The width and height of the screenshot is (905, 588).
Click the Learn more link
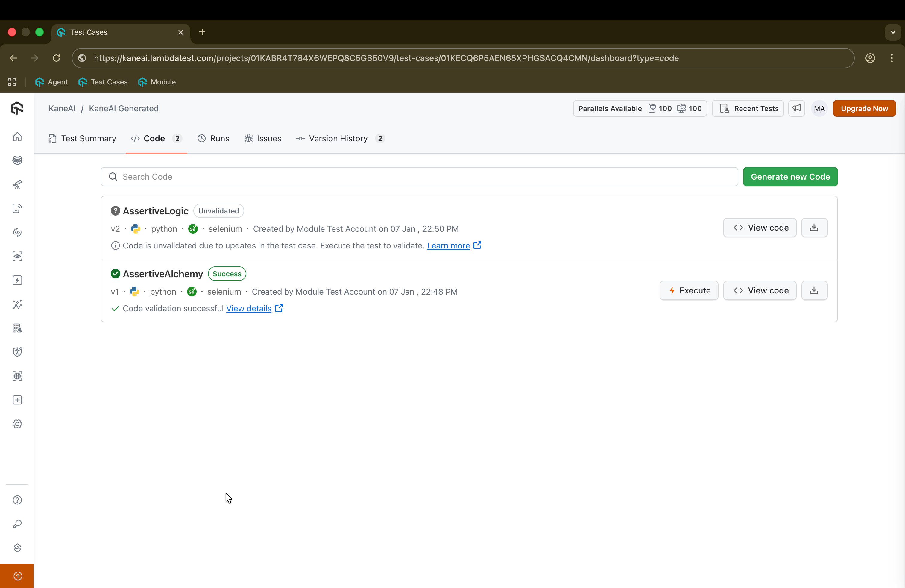click(x=449, y=246)
